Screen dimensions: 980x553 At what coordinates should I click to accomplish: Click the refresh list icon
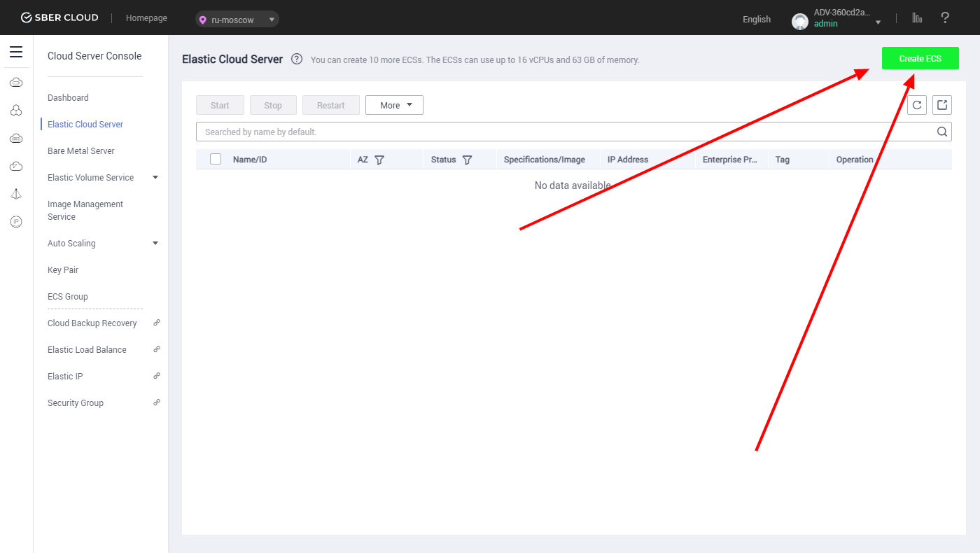click(x=917, y=105)
